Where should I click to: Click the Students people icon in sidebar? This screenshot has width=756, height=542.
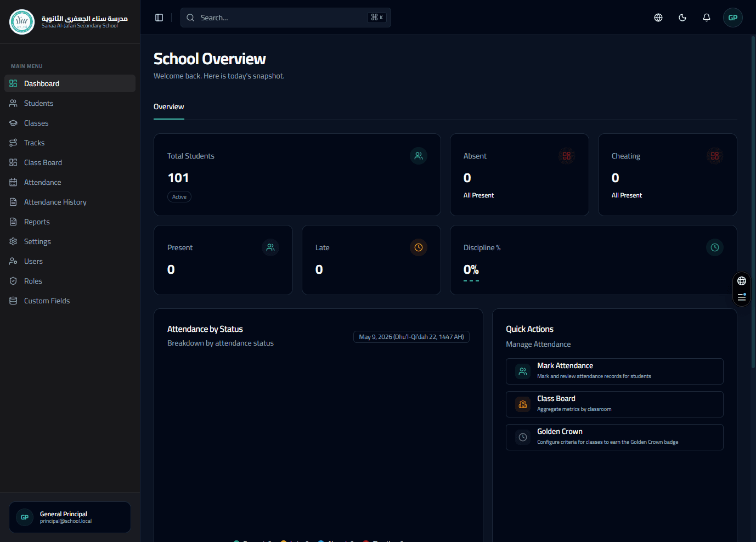pyautogui.click(x=13, y=103)
